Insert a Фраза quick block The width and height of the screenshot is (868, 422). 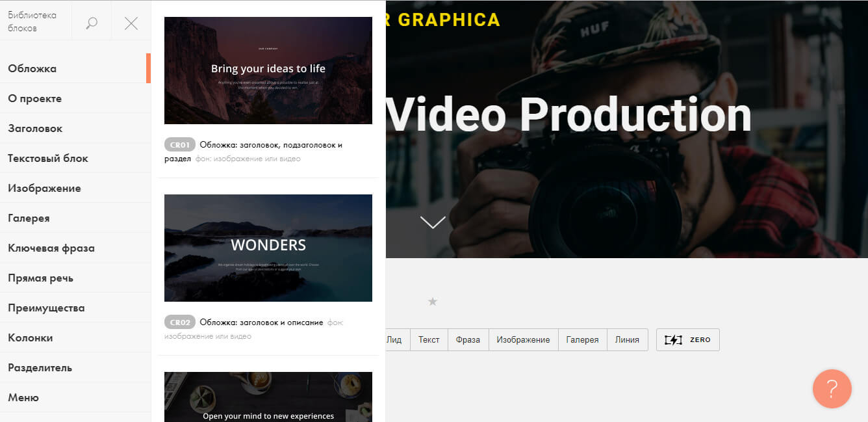(468, 339)
